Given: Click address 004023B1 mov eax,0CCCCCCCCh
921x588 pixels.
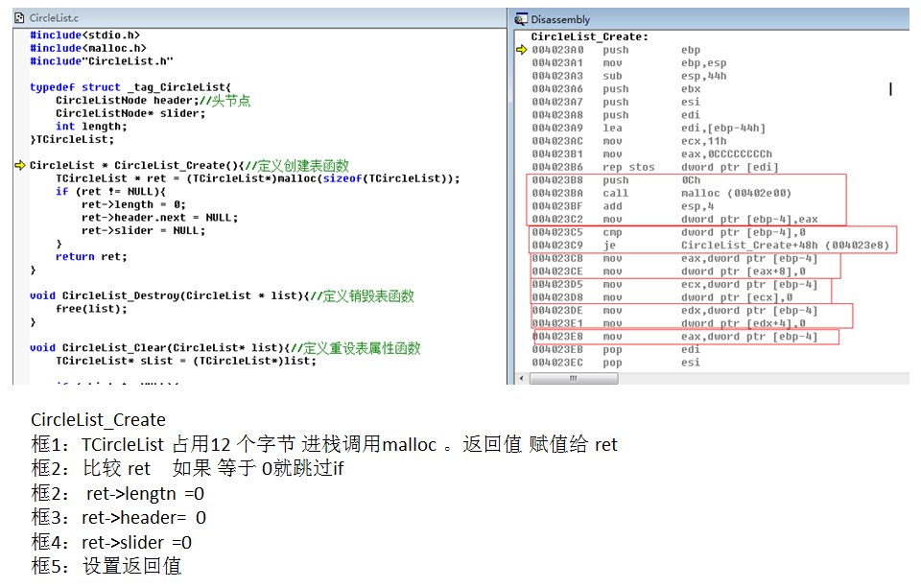Looking at the screenshot, I should point(652,153).
